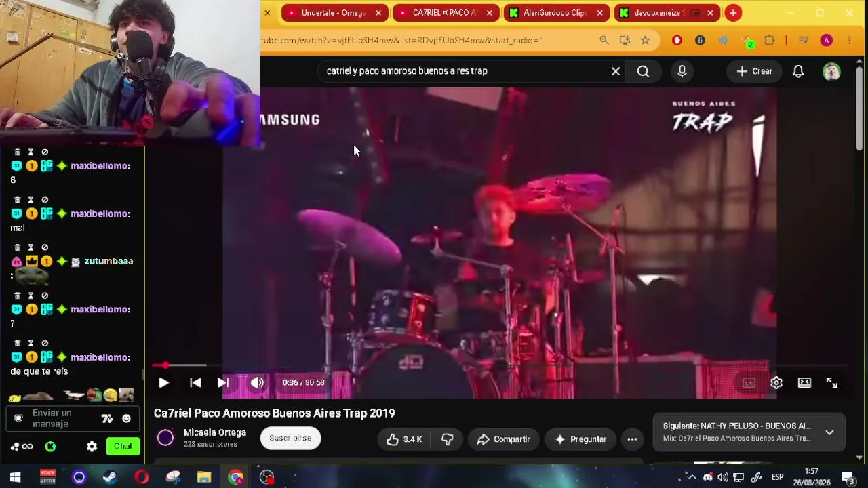Open the Micaela Ortega channel link
Screen dimensions: 868x488
[215, 432]
